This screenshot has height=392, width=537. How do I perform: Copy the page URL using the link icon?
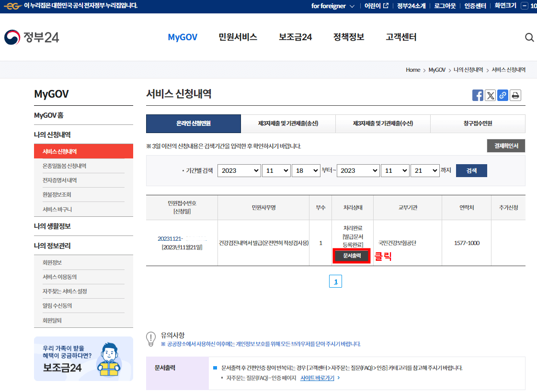(503, 95)
